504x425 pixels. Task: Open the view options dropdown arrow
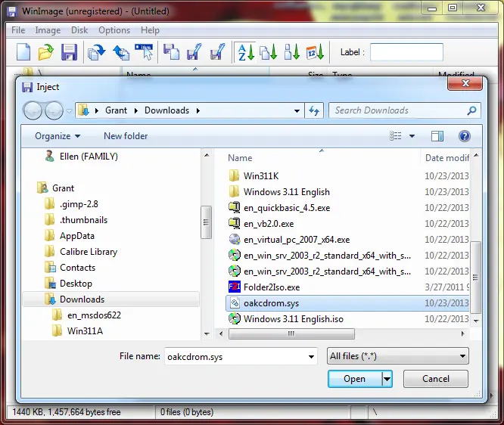[x=412, y=136]
